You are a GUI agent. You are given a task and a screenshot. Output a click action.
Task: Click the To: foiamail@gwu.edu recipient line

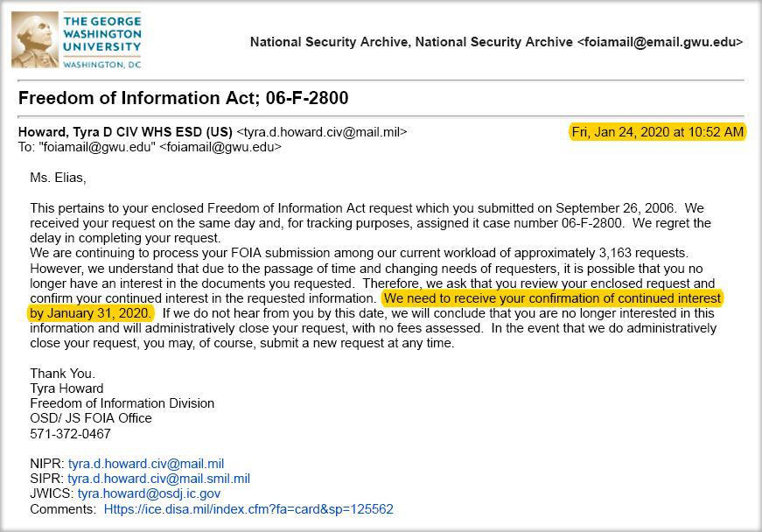click(x=150, y=147)
